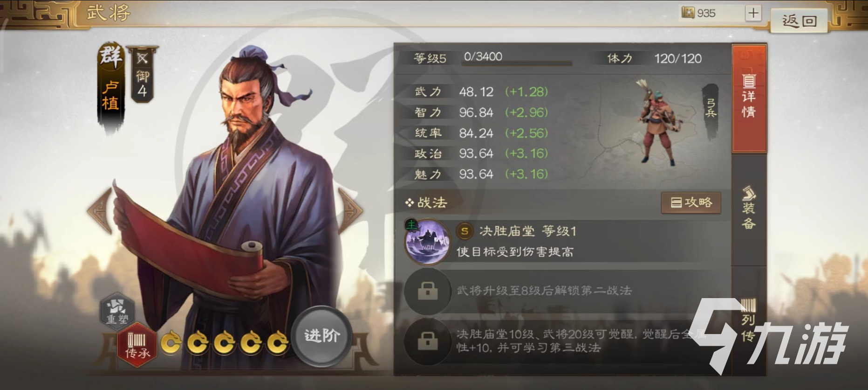
Task: Click the 返回 back button
Action: [799, 21]
